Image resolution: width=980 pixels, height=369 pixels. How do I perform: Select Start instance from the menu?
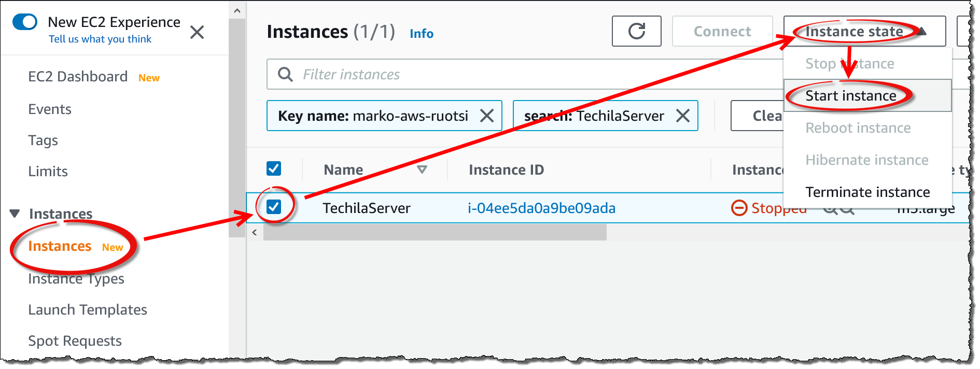[x=850, y=96]
